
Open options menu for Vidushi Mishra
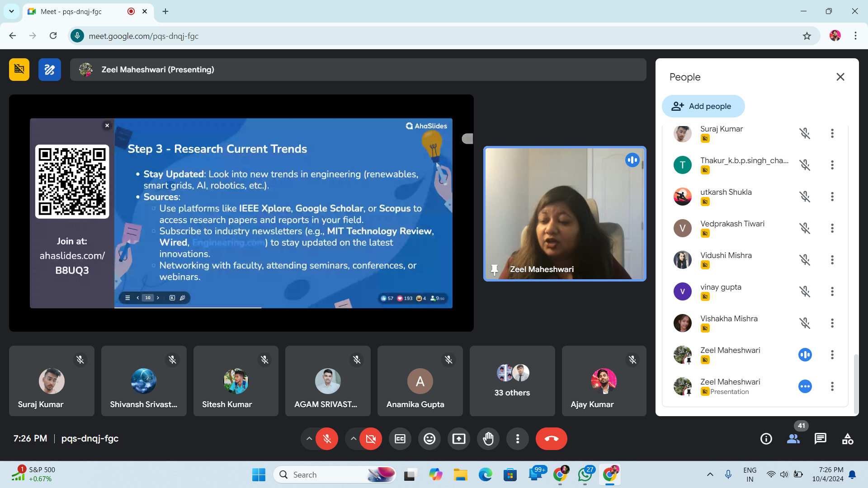click(832, 260)
